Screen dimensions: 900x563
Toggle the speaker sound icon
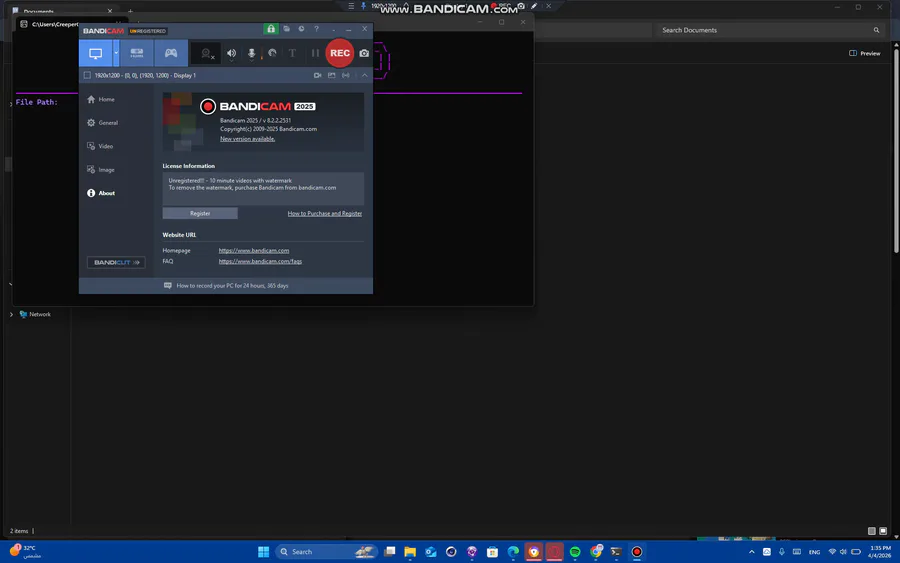[231, 53]
